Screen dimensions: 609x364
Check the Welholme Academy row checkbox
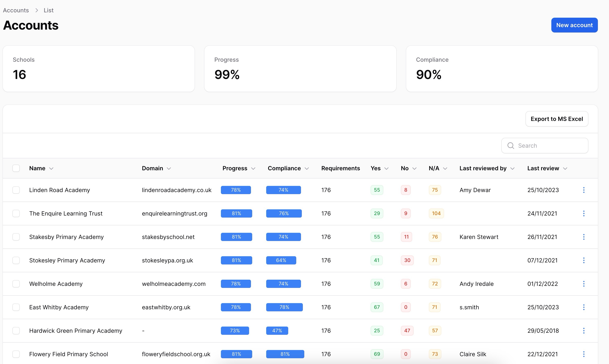[16, 284]
